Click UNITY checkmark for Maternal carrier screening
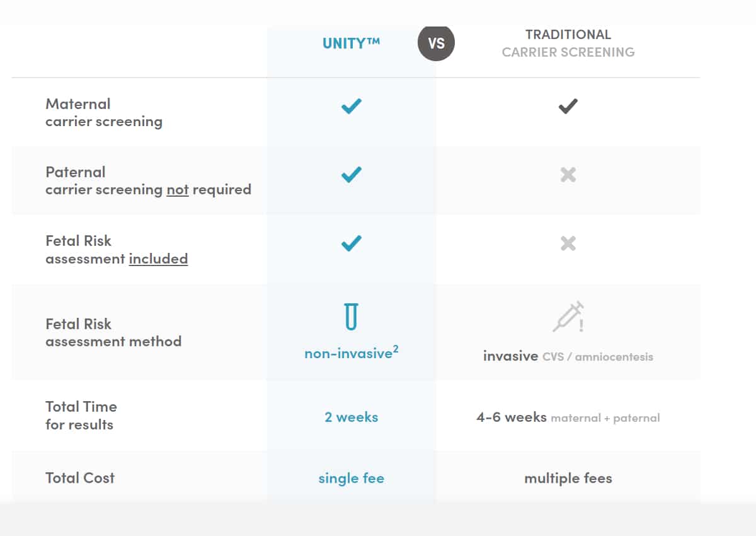Image resolution: width=756 pixels, height=536 pixels. pyautogui.click(x=351, y=106)
